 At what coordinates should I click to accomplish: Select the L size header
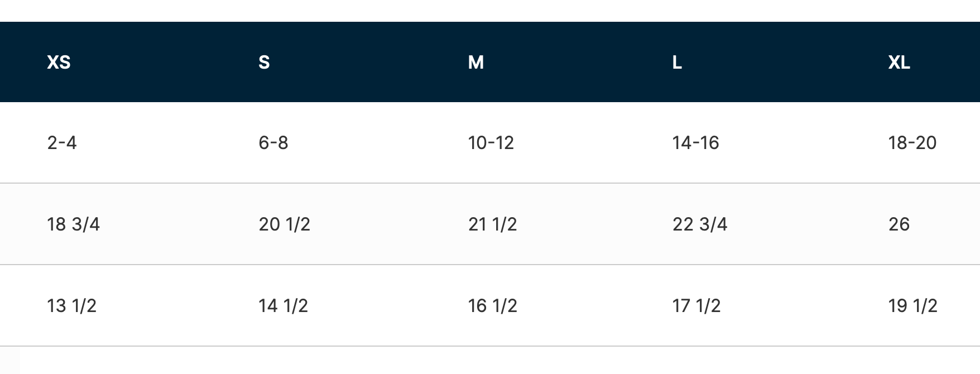[x=677, y=62]
